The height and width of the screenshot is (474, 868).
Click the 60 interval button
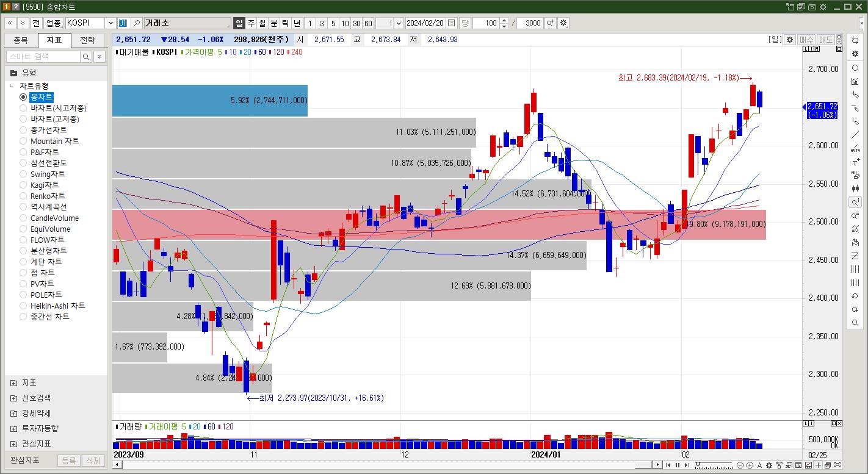coord(368,23)
